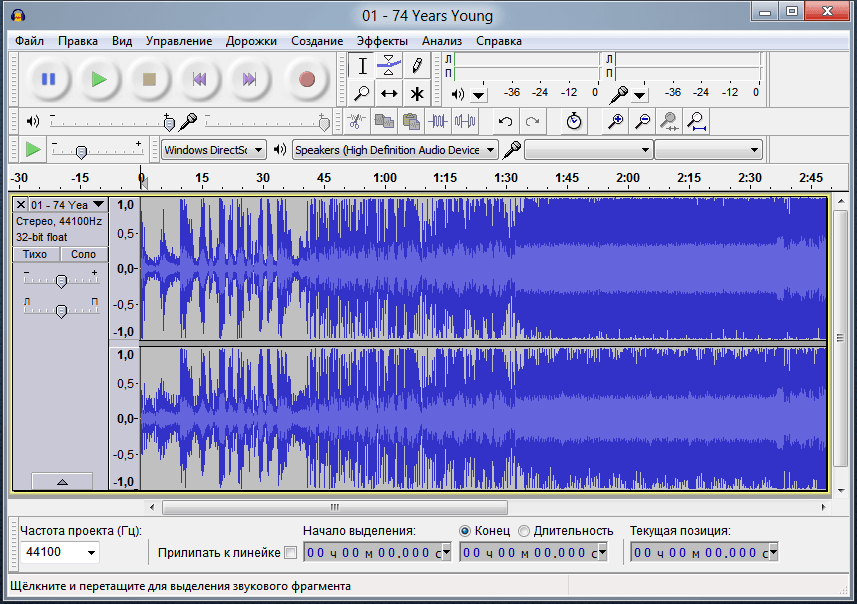
Task: Select the 'Конец' radio button
Action: [x=465, y=530]
